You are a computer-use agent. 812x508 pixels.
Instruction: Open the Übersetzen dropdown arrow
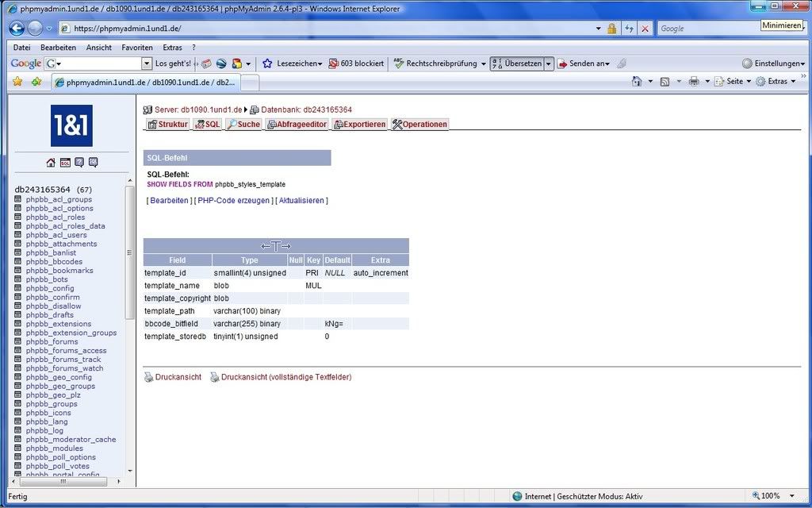click(549, 63)
